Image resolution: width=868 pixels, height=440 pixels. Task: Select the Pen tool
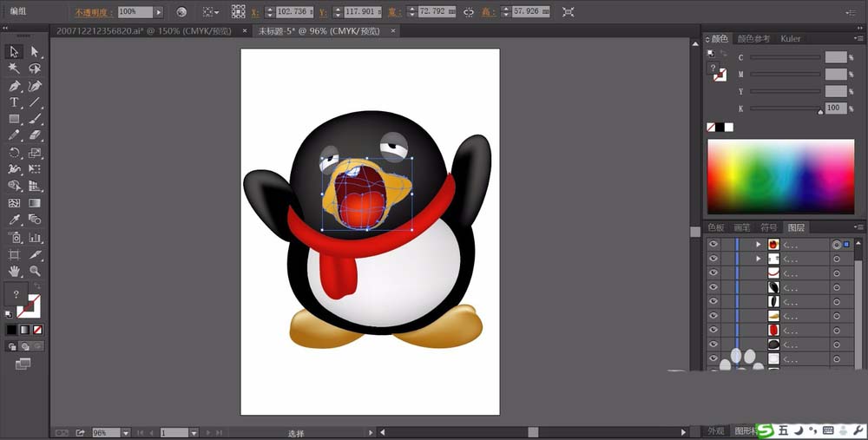tap(14, 86)
